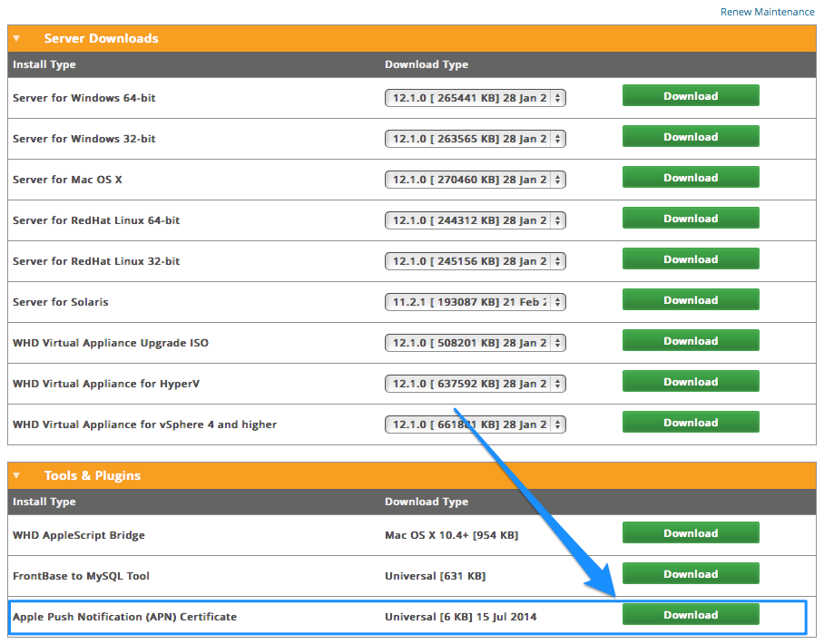The height and width of the screenshot is (644, 824).
Task: Download Server for Solaris
Action: (691, 300)
